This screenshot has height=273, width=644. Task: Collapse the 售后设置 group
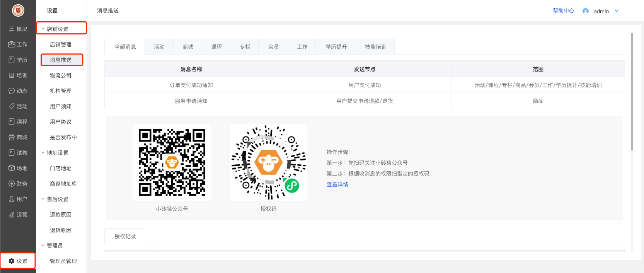(x=43, y=199)
